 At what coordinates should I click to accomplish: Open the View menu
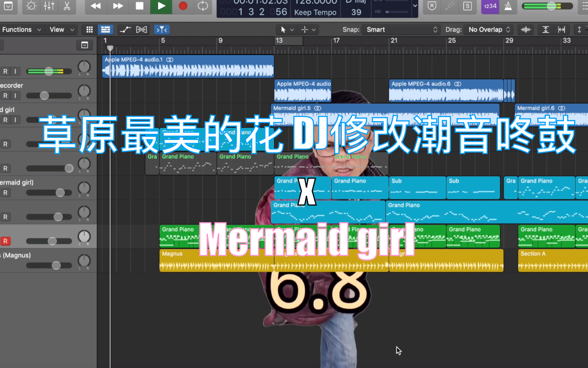(x=62, y=30)
